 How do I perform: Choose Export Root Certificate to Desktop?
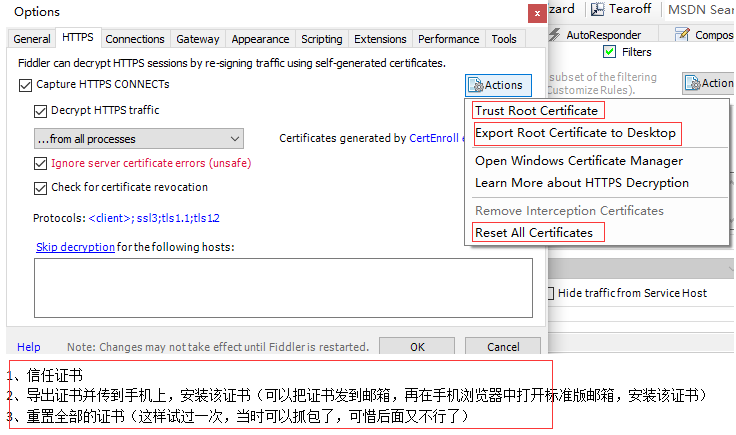point(575,133)
